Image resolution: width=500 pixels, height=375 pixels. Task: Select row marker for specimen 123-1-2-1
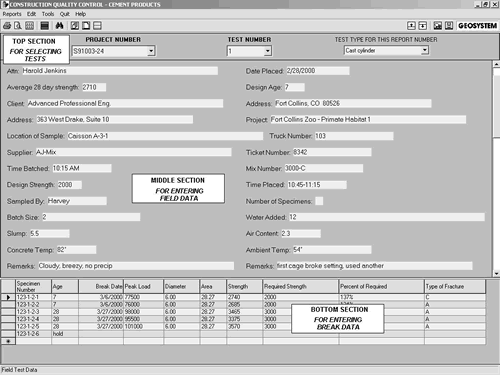[8, 297]
